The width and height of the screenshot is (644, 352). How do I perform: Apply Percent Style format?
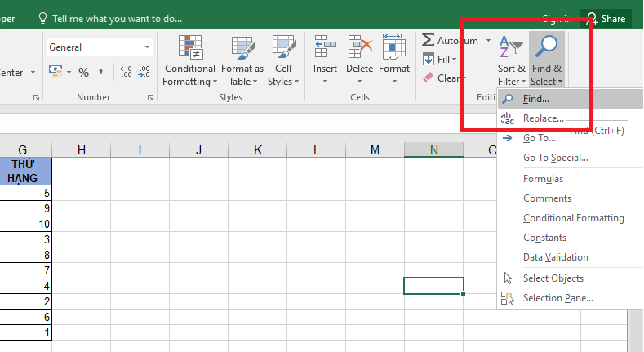pyautogui.click(x=84, y=73)
